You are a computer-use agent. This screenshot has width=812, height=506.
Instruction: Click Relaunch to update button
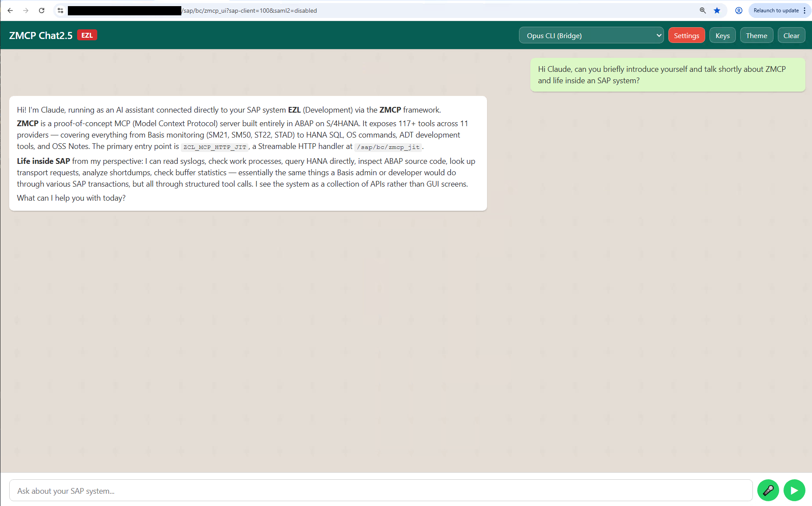coord(776,11)
